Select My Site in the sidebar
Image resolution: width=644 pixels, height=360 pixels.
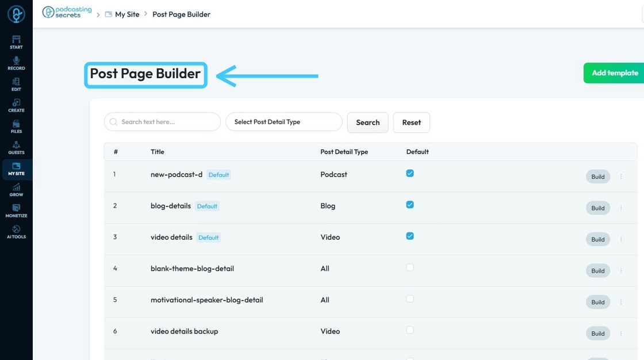[x=16, y=169]
